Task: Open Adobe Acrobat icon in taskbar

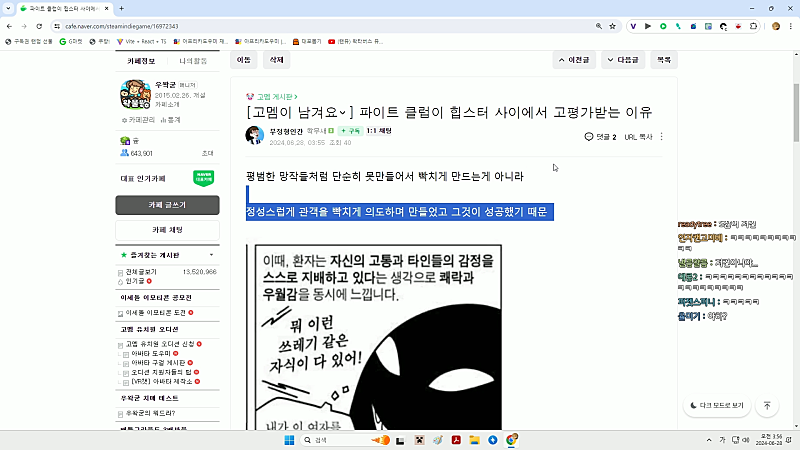Action: click(456, 440)
